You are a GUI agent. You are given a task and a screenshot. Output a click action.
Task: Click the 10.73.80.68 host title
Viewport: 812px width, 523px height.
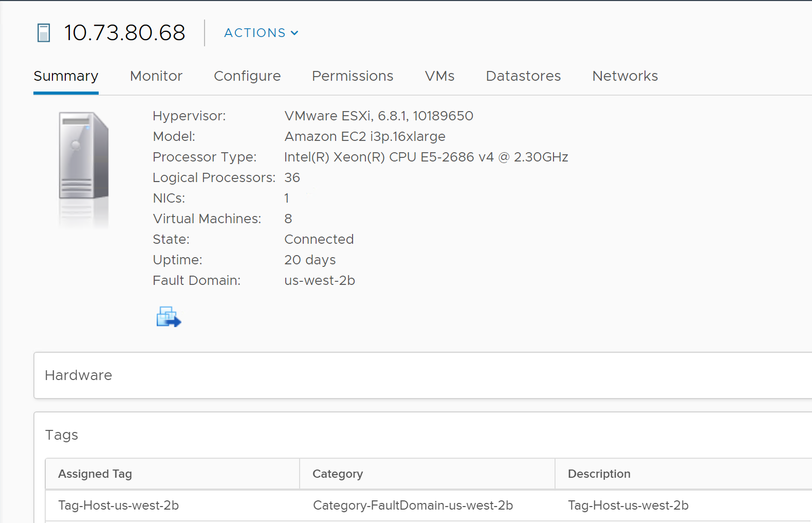124,33
